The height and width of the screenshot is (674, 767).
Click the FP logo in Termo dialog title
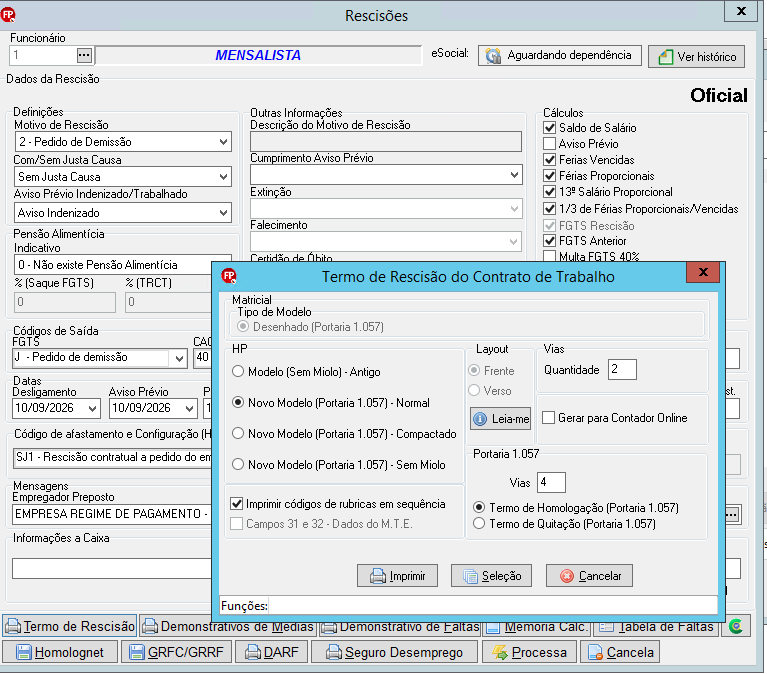pyautogui.click(x=228, y=276)
